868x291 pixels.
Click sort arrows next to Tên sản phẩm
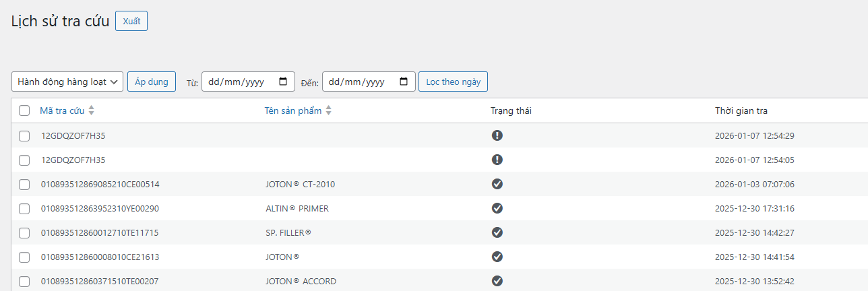tap(329, 110)
